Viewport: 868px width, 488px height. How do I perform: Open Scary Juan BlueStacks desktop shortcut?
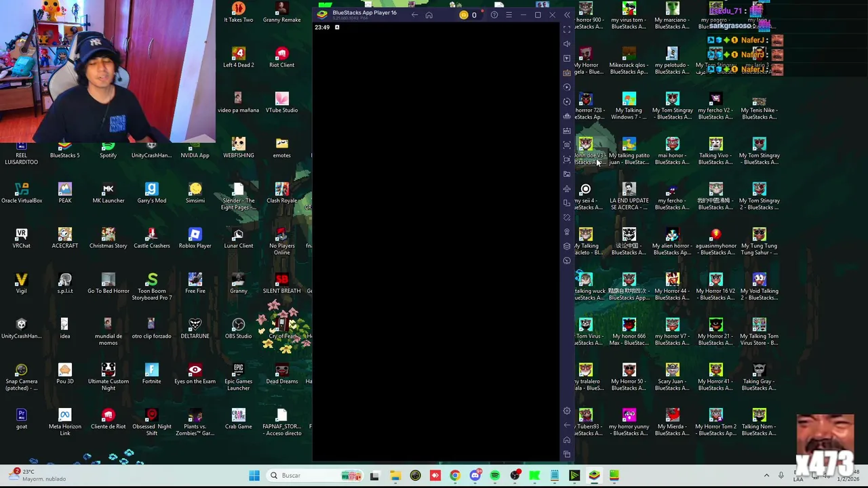pyautogui.click(x=672, y=377)
